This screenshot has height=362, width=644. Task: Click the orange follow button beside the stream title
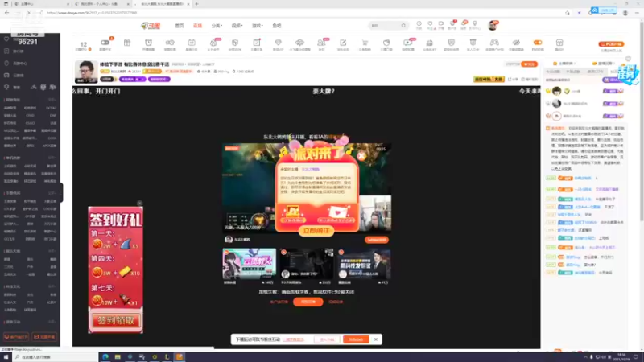[x=529, y=64]
